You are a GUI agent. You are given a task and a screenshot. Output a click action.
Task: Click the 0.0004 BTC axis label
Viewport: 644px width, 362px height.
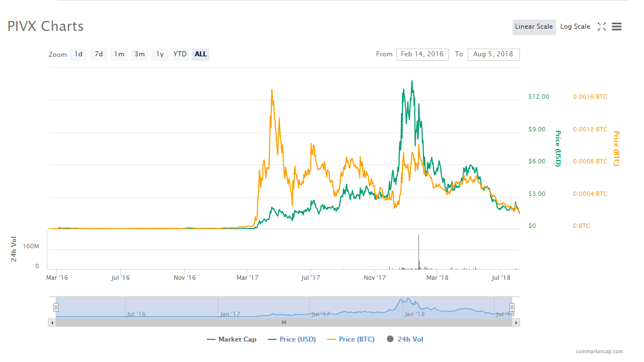tap(590, 194)
